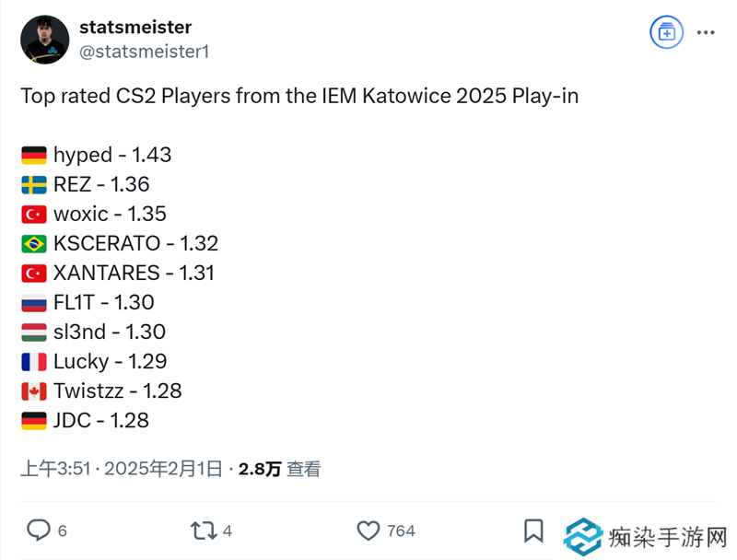Like the post with heart icon
The image size is (737, 560).
tap(368, 531)
